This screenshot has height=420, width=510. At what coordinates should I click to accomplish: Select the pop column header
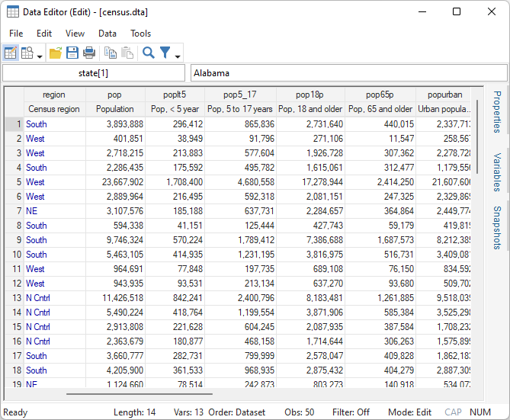pyautogui.click(x=115, y=95)
